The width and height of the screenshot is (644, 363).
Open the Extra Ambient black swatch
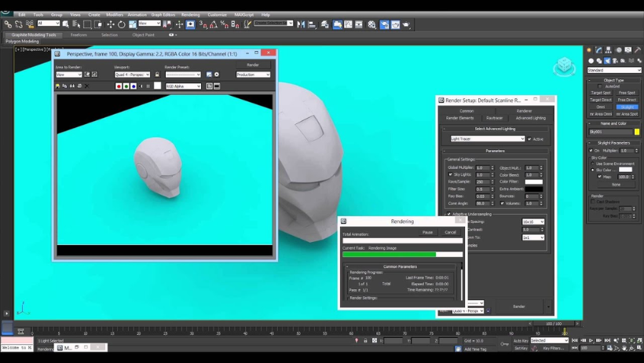(x=533, y=189)
